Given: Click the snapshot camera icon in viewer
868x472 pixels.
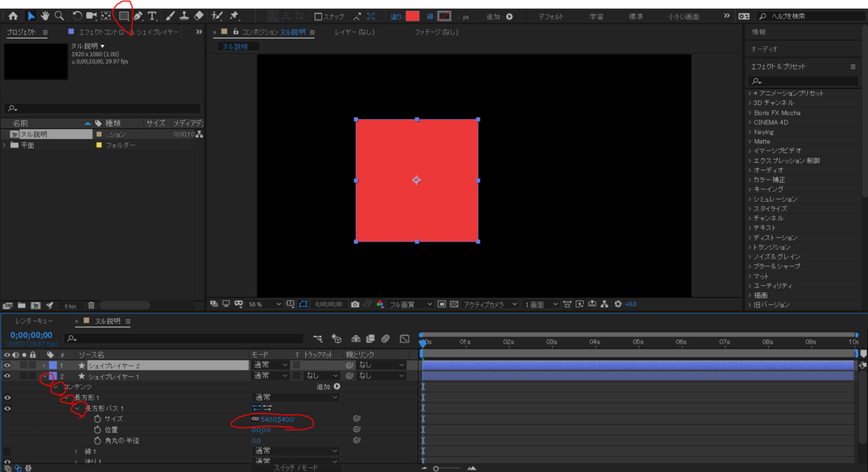Looking at the screenshot, I should point(355,305).
